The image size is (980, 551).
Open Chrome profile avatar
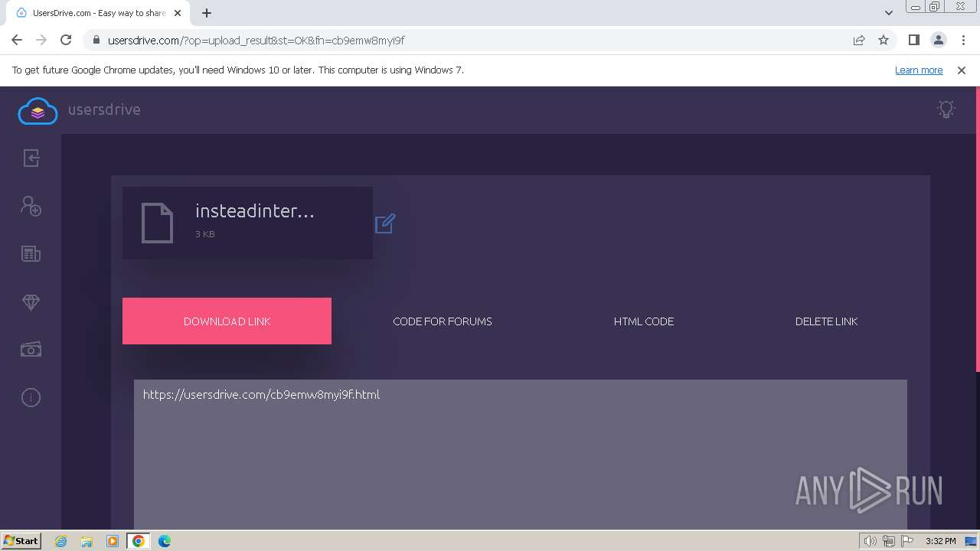pyautogui.click(x=938, y=40)
